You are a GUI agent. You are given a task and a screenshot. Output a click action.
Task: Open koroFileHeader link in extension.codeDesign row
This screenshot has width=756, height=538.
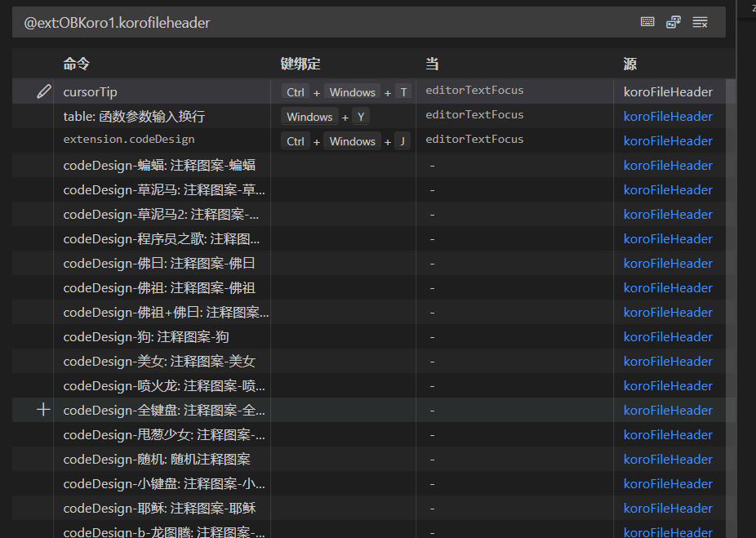tap(668, 140)
